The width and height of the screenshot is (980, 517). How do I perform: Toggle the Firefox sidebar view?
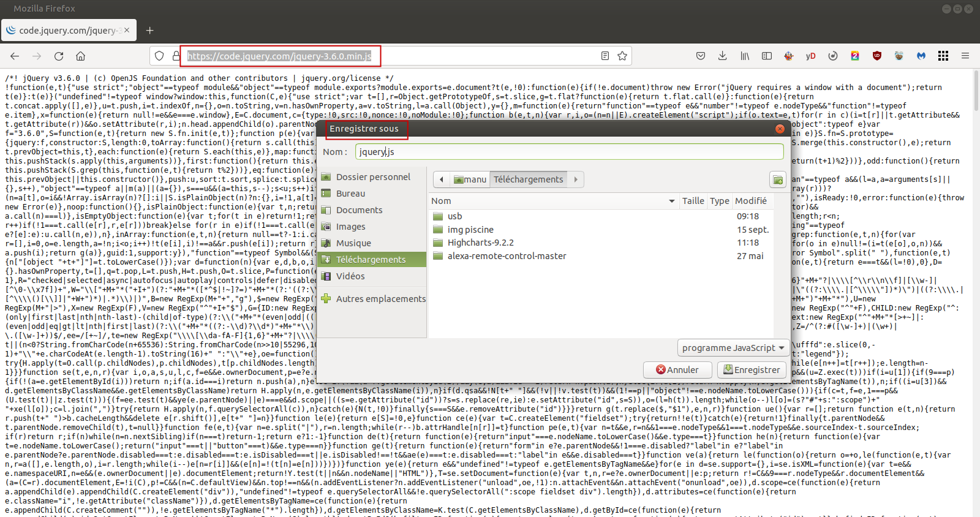coord(767,56)
